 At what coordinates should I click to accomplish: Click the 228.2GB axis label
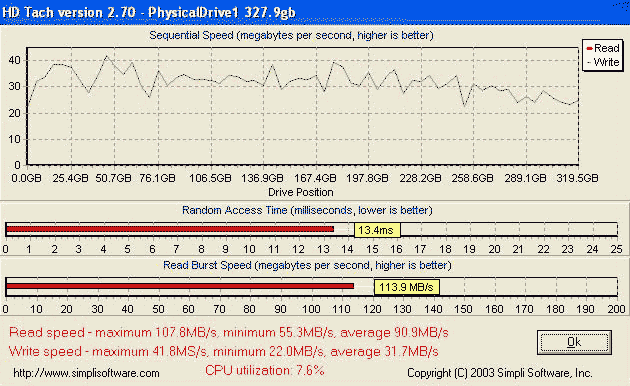(420, 178)
